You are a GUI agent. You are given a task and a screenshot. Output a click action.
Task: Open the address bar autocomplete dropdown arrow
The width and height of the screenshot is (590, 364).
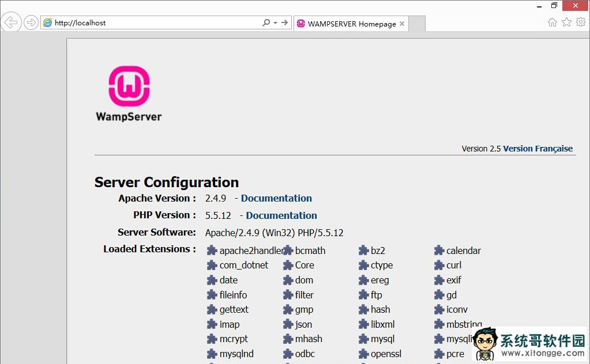point(276,23)
